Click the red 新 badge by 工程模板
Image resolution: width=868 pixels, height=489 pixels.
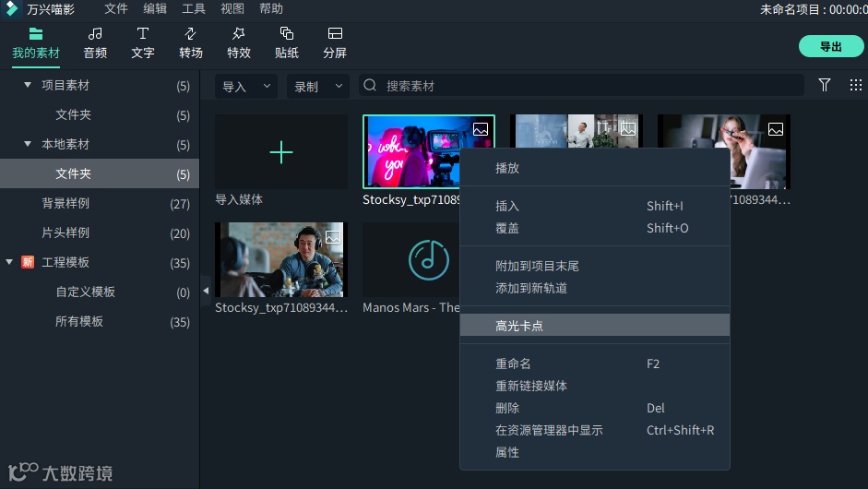tap(28, 262)
